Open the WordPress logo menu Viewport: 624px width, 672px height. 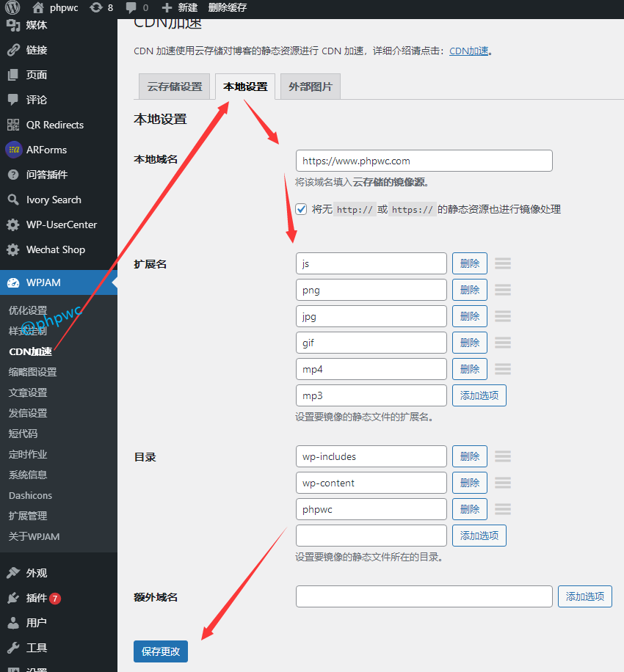(12, 7)
